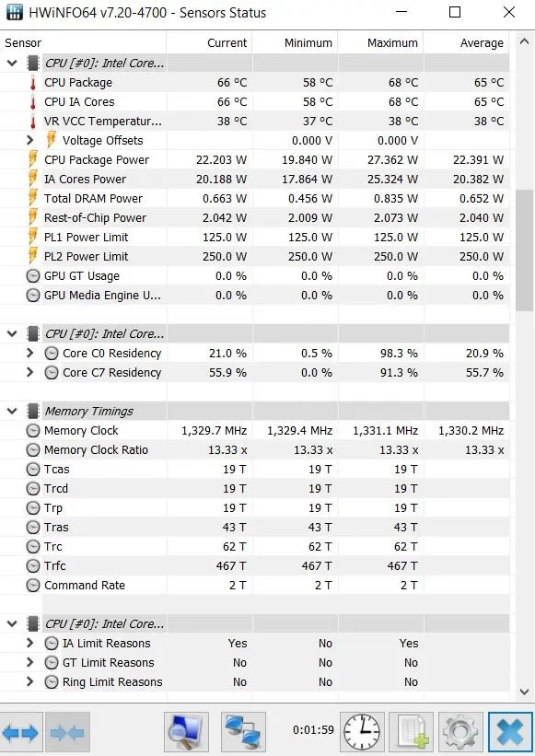
Task: Click the scrollbar down arrow
Action: pyautogui.click(x=524, y=692)
